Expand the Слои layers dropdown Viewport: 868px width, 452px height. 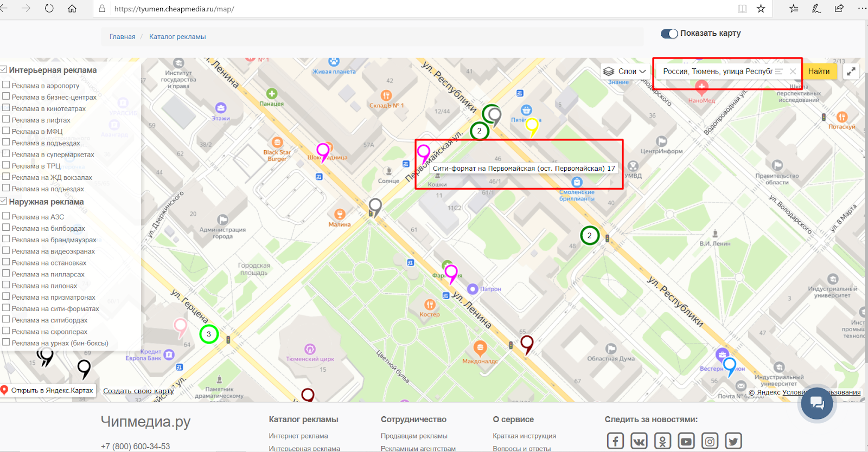[x=625, y=71]
